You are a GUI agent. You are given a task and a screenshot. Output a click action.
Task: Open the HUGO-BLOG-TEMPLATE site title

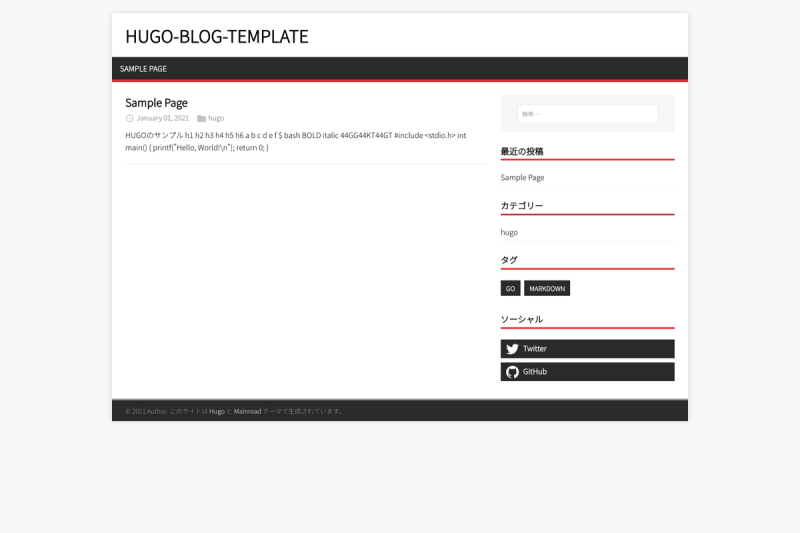pyautogui.click(x=217, y=37)
